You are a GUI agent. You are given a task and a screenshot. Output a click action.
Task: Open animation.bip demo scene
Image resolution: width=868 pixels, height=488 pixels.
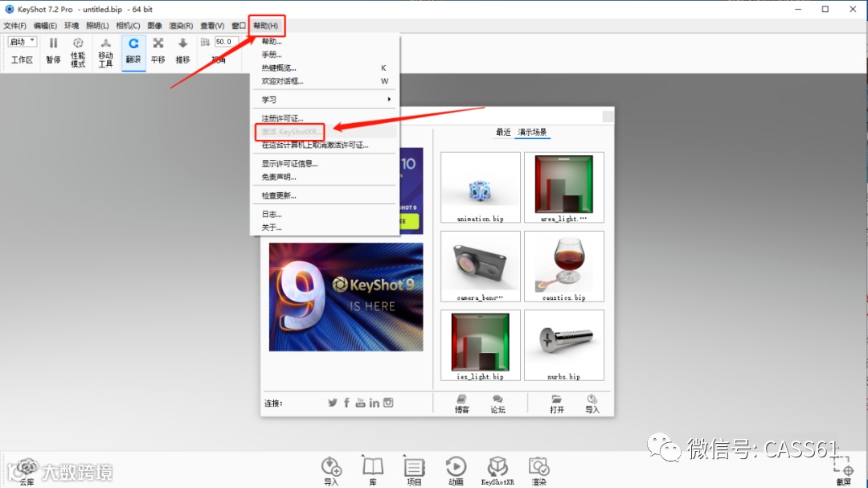click(481, 188)
